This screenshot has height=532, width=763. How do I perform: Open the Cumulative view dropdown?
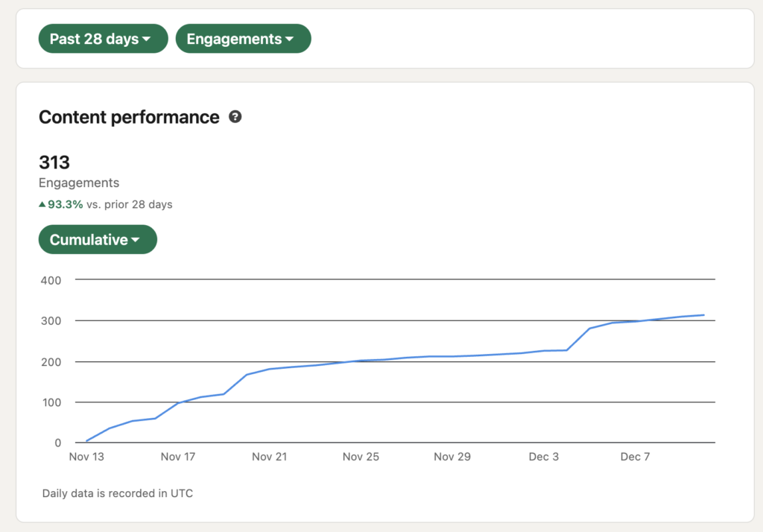tap(98, 240)
